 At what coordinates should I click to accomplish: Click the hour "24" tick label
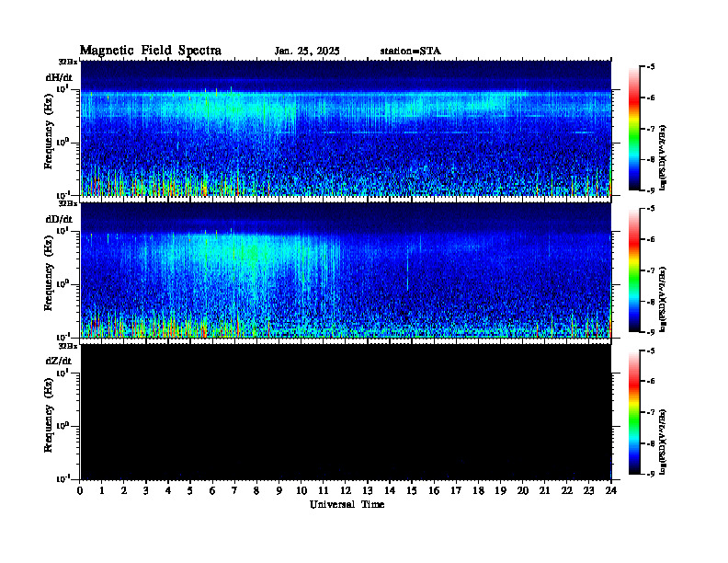point(611,491)
